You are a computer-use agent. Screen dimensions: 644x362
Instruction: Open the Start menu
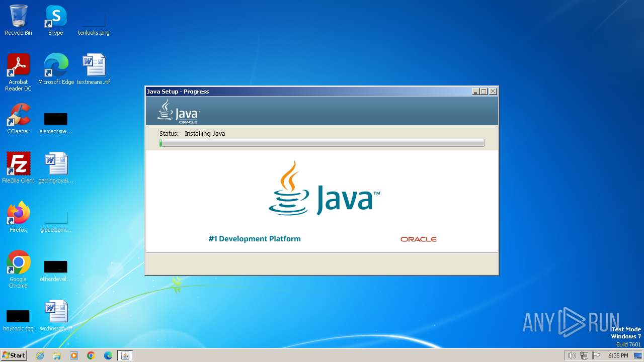tap(14, 355)
